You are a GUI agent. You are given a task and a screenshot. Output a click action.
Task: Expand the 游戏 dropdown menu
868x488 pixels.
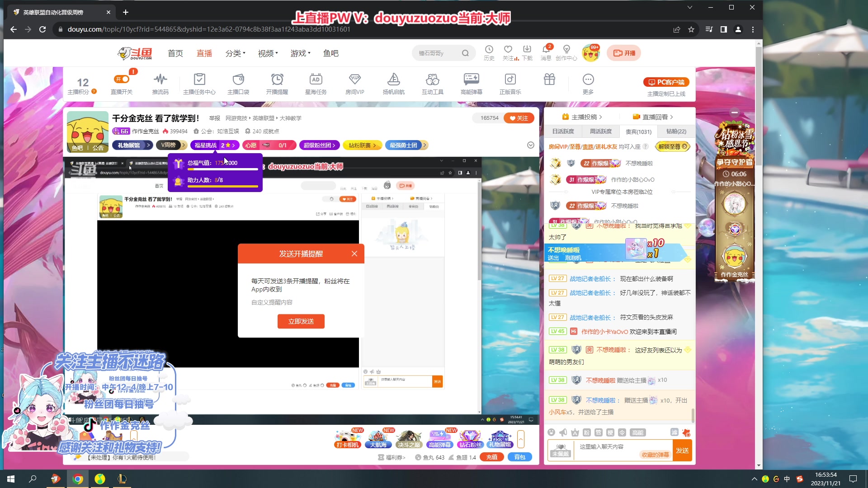tap(300, 53)
